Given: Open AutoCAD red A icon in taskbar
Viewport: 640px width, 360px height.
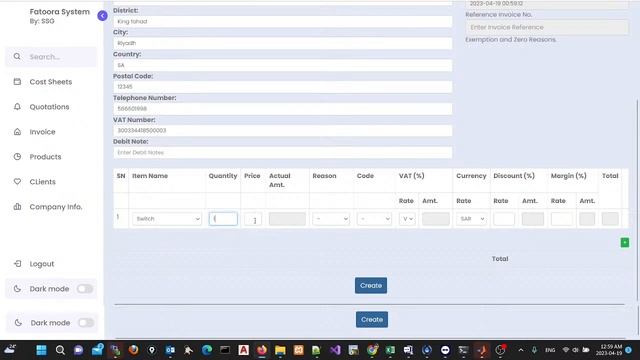Looking at the screenshot, I should point(243,350).
